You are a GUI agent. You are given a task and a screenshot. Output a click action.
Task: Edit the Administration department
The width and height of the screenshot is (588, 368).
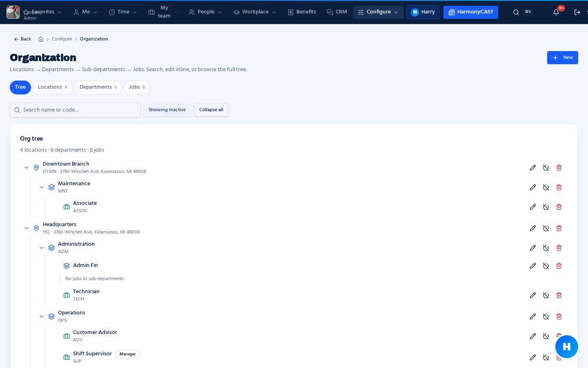click(533, 248)
